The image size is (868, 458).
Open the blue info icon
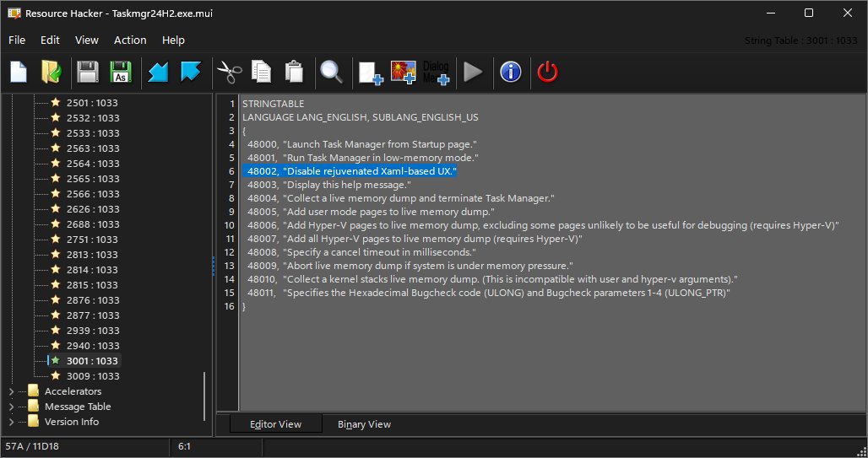tap(510, 72)
